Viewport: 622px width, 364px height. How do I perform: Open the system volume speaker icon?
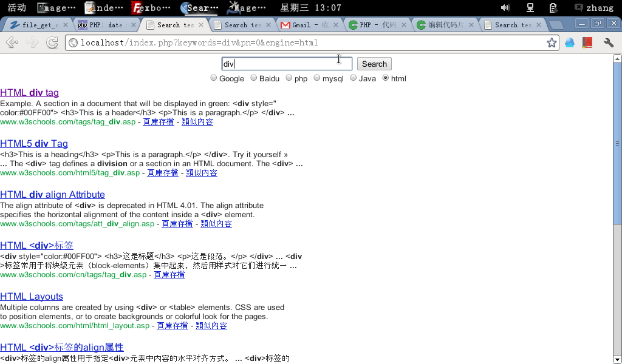pyautogui.click(x=505, y=8)
